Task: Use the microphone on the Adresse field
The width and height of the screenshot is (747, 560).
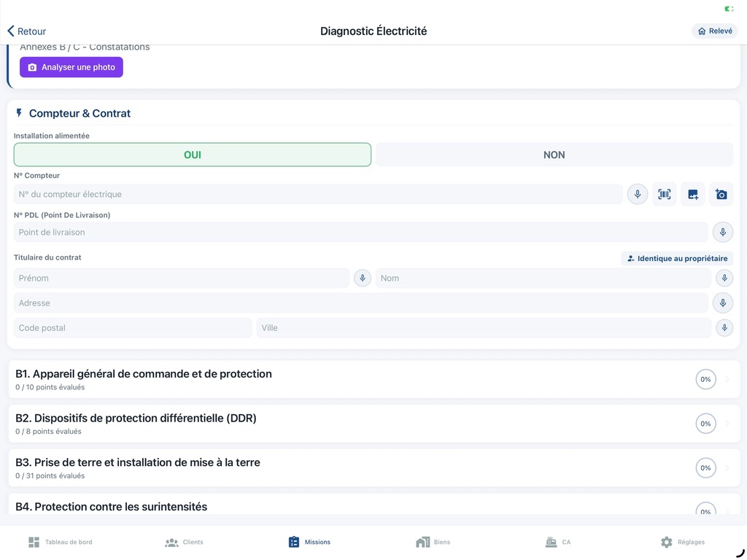Action: point(722,303)
